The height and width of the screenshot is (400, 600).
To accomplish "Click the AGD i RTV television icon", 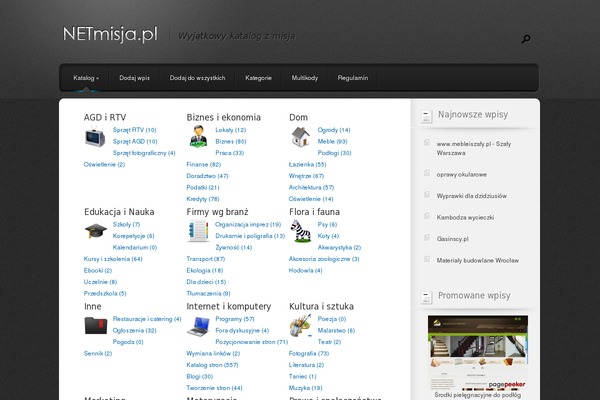I will tap(96, 138).
